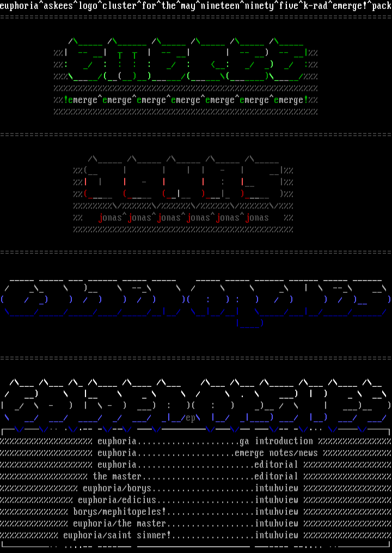392x553 pixels.
Task: Click the large white logo above the menu
Action: coord(195,400)
